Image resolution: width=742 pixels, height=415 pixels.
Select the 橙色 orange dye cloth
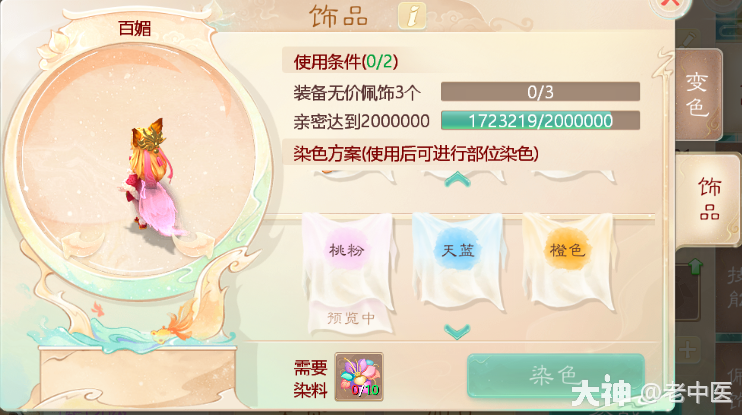(x=568, y=260)
